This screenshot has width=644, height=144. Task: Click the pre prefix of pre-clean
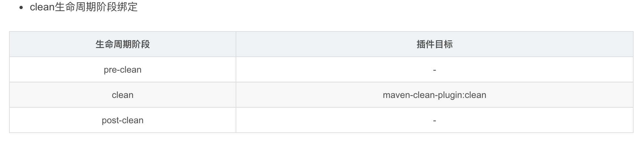pos(110,70)
